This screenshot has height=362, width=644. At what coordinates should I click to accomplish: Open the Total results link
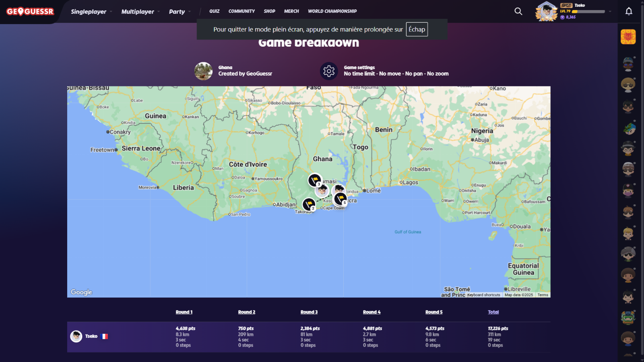point(493,312)
